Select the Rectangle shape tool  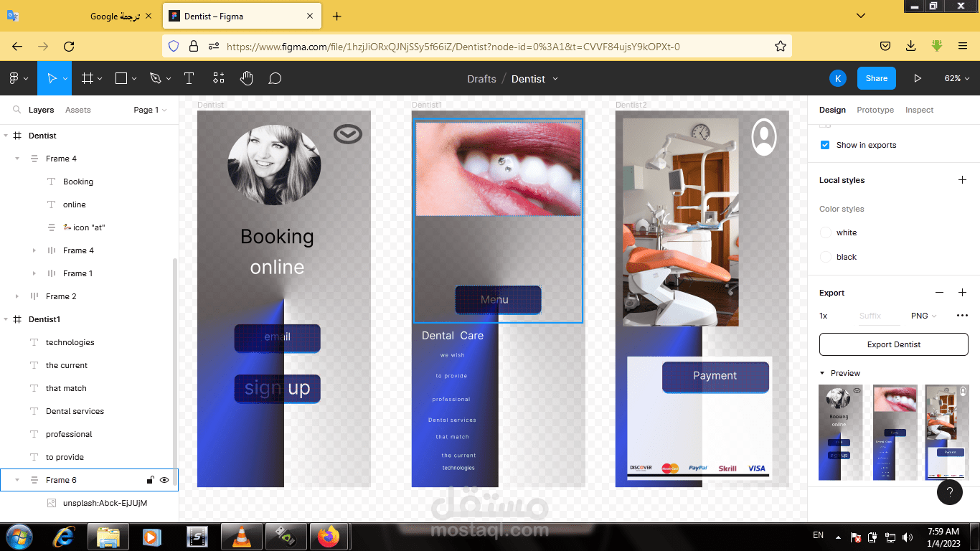(x=121, y=78)
